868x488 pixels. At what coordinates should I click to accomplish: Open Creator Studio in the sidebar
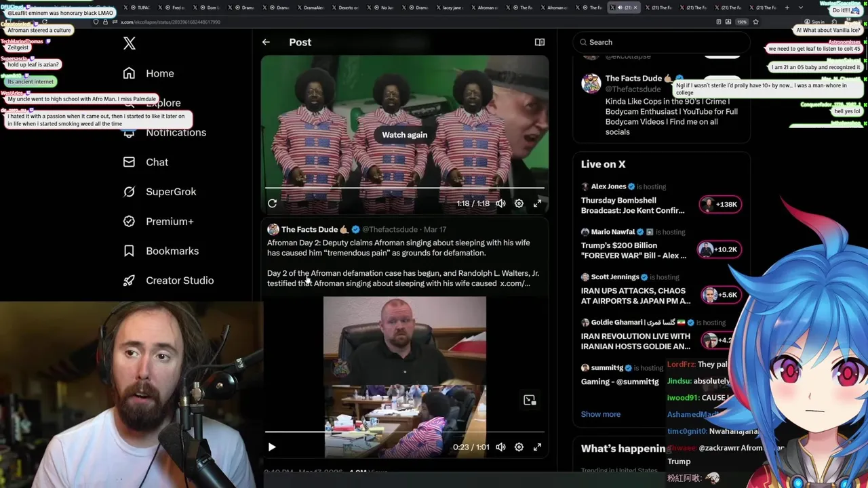tap(168, 281)
